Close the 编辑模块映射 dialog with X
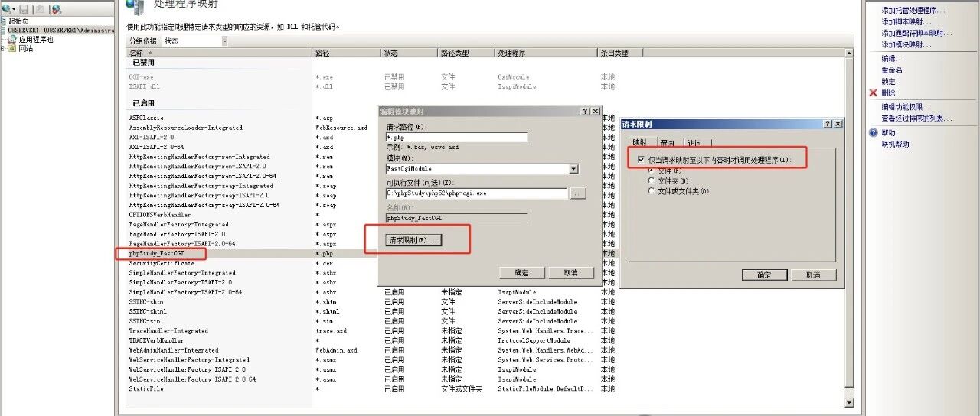The height and width of the screenshot is (416, 980). (x=596, y=112)
